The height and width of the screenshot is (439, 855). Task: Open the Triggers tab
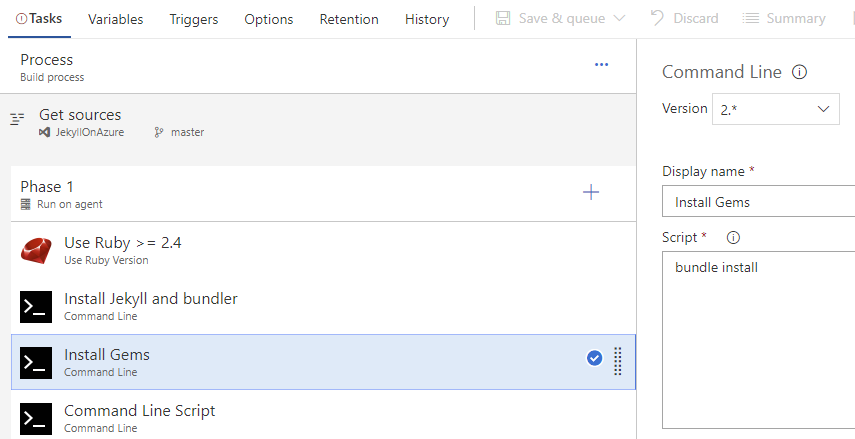(x=194, y=19)
